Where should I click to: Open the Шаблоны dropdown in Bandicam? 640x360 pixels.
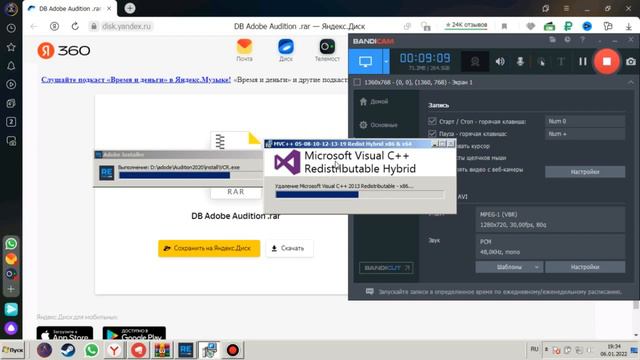(509, 267)
